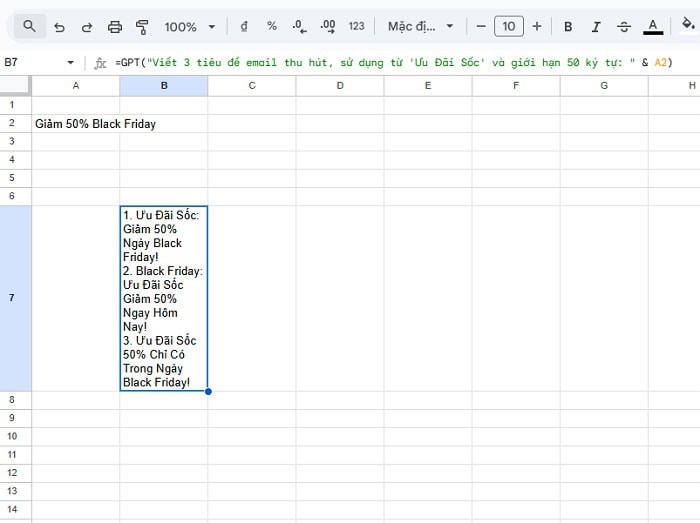
Task: Format the cell as percent
Action: pyautogui.click(x=272, y=26)
